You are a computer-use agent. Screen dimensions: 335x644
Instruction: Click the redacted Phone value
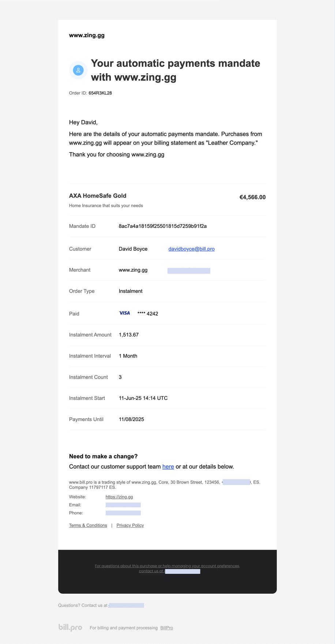123,513
